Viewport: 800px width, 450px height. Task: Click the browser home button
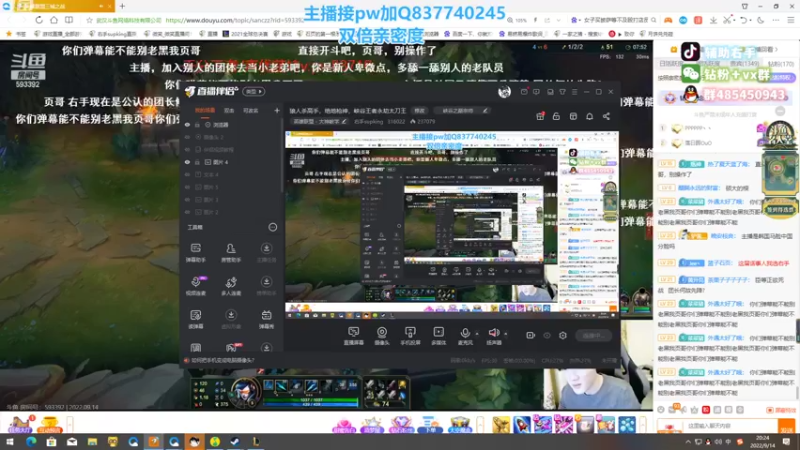click(x=54, y=20)
